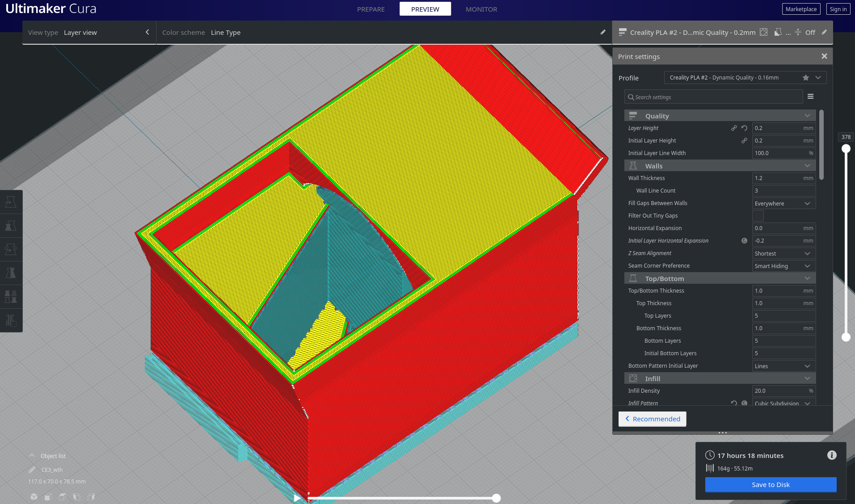
Task: Switch to the PREPARE tab
Action: coord(371,9)
